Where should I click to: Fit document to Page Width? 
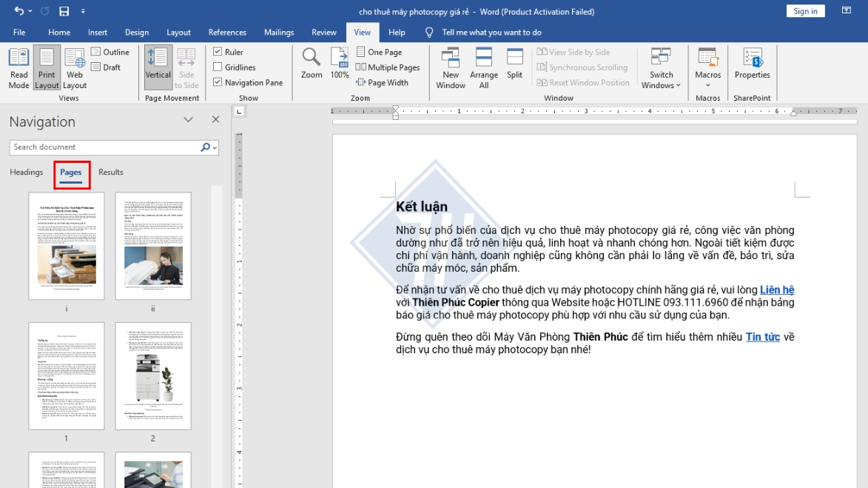point(384,82)
